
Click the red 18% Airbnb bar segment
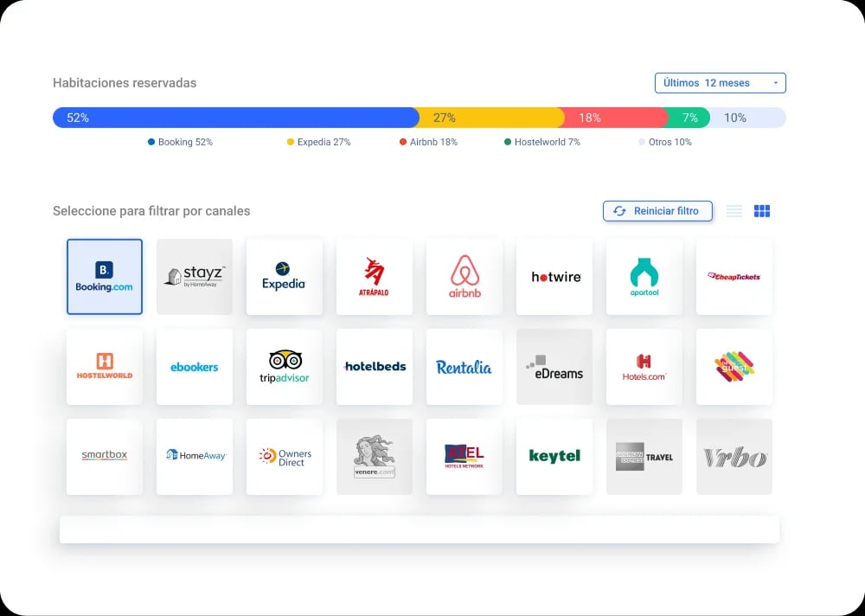pyautogui.click(x=614, y=118)
